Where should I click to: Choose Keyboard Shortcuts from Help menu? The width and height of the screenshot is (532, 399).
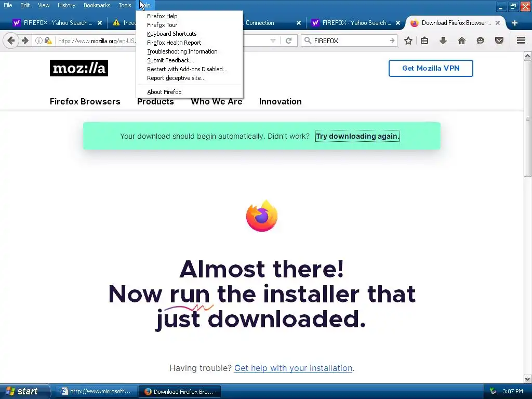pos(189,34)
